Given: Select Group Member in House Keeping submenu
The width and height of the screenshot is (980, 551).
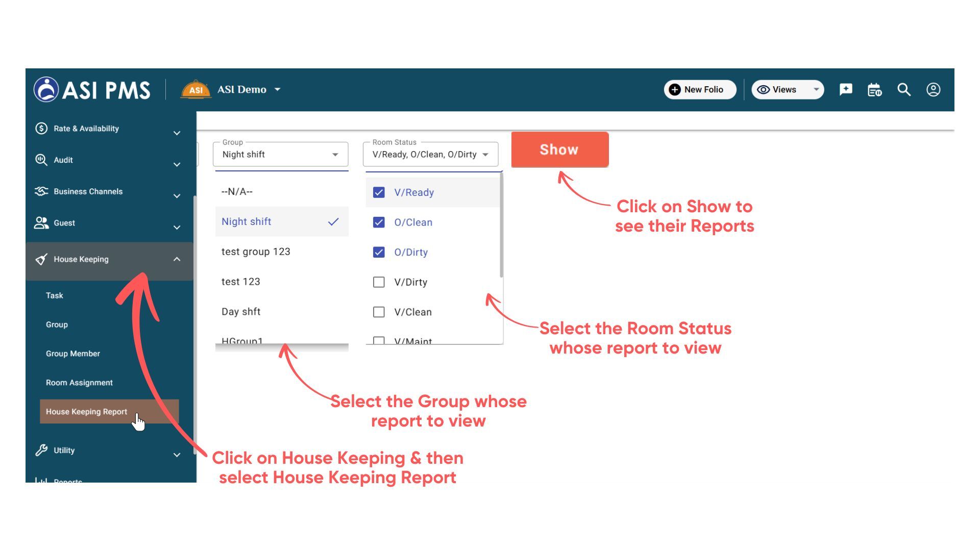Looking at the screenshot, I should 73,354.
